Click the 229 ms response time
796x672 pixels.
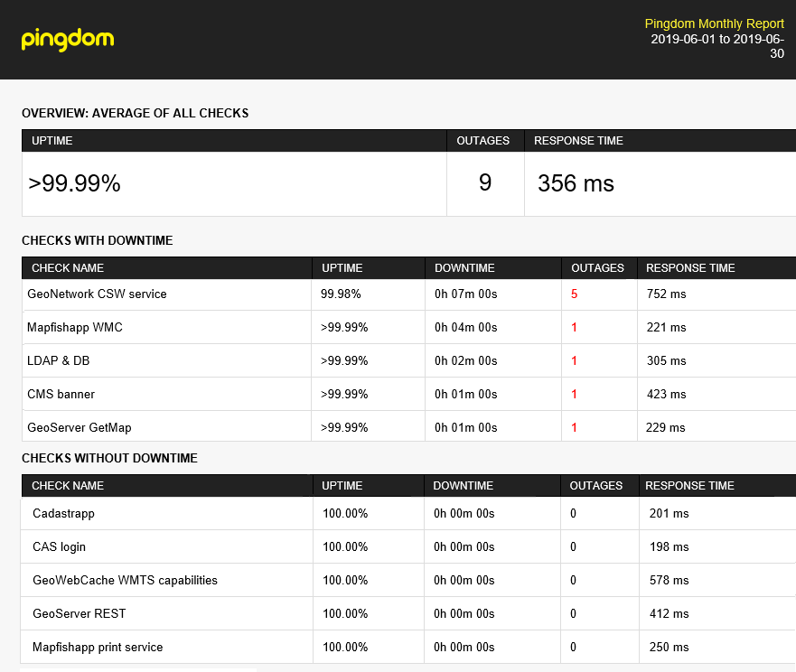click(666, 427)
